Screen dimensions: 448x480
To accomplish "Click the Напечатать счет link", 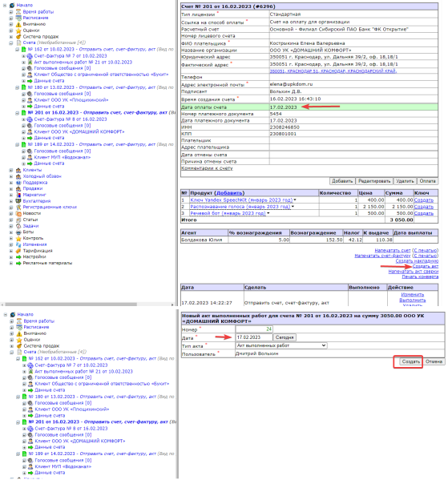I will click(x=393, y=250).
